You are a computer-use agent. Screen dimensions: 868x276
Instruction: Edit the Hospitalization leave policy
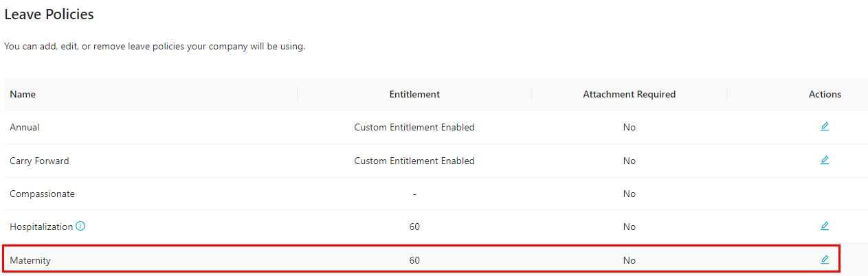824,226
